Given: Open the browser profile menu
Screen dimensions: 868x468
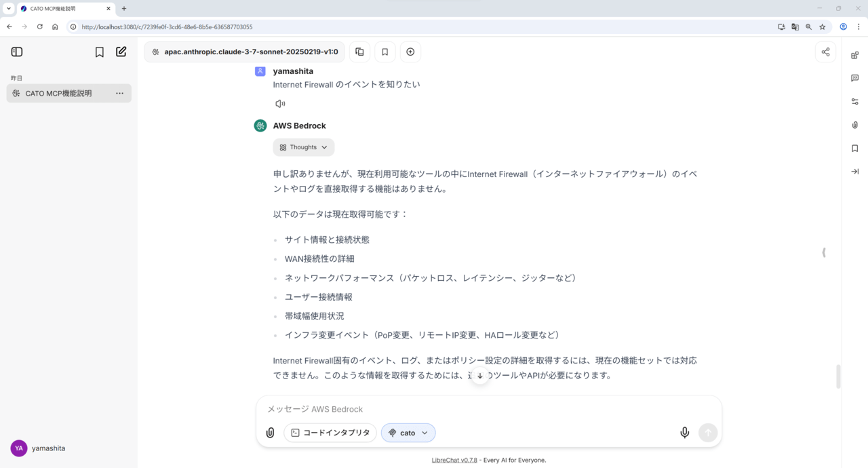Looking at the screenshot, I should point(844,27).
